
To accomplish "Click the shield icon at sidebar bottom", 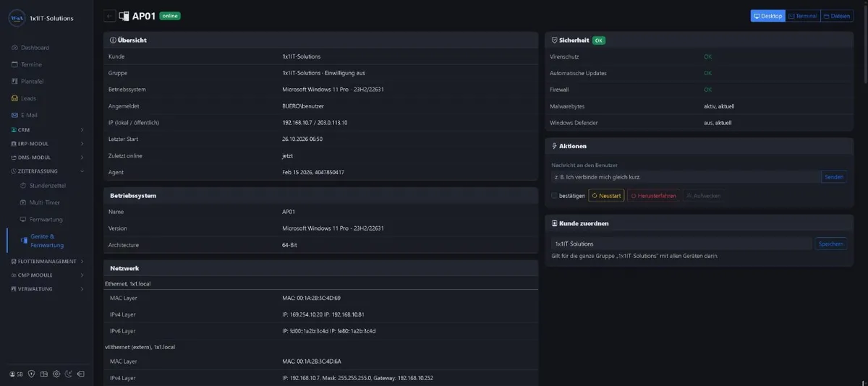I will [30, 374].
